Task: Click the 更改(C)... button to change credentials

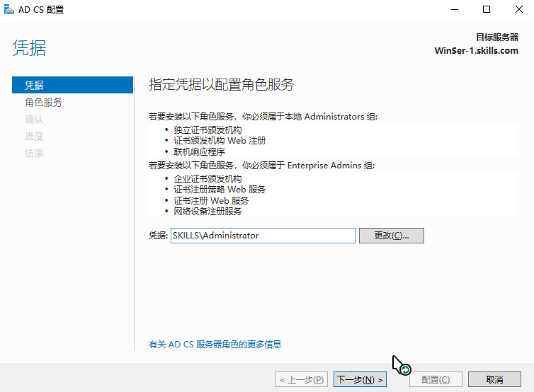Action: pyautogui.click(x=392, y=236)
